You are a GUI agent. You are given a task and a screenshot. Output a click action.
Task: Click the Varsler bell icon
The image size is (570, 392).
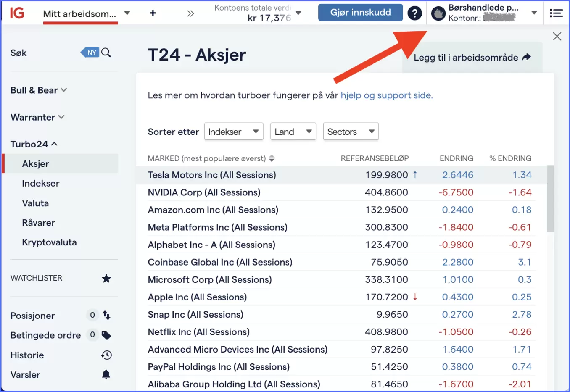click(106, 374)
